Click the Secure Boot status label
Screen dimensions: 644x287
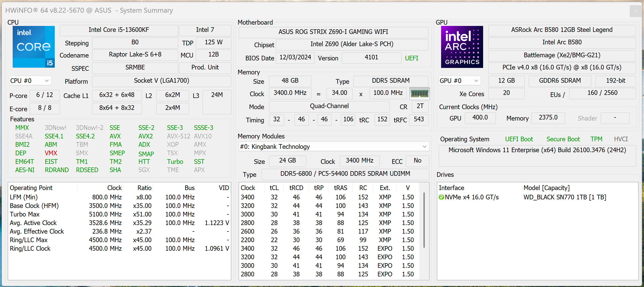coord(563,139)
